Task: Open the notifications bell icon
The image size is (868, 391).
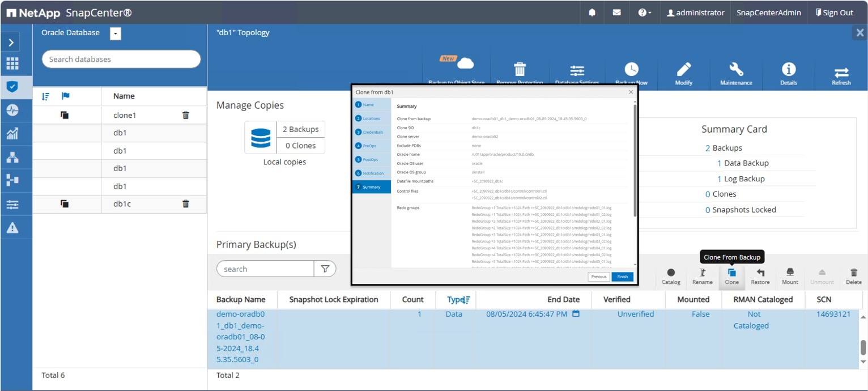Action: click(x=592, y=12)
